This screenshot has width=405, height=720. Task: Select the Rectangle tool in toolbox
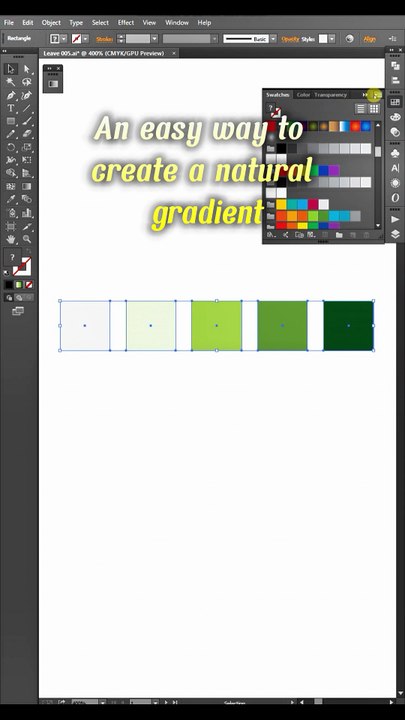click(x=11, y=121)
